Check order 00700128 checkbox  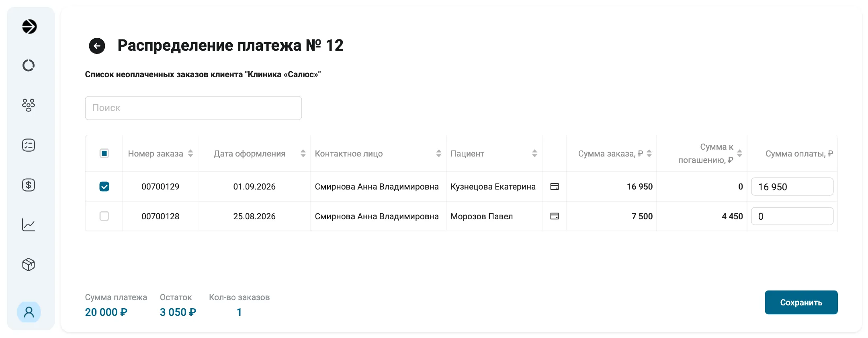click(104, 216)
